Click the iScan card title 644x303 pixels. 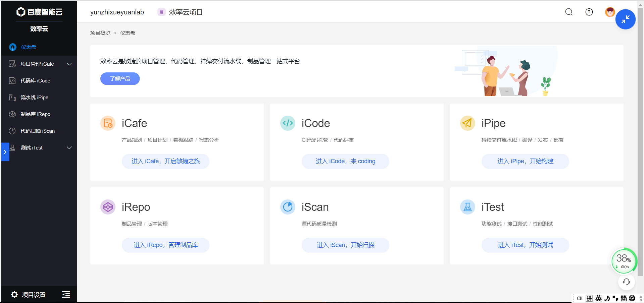coord(315,207)
